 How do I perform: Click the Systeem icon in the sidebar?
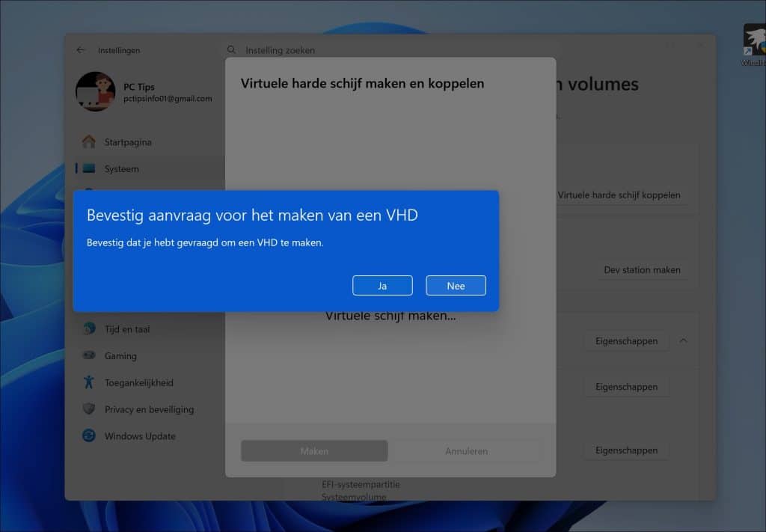coord(89,168)
